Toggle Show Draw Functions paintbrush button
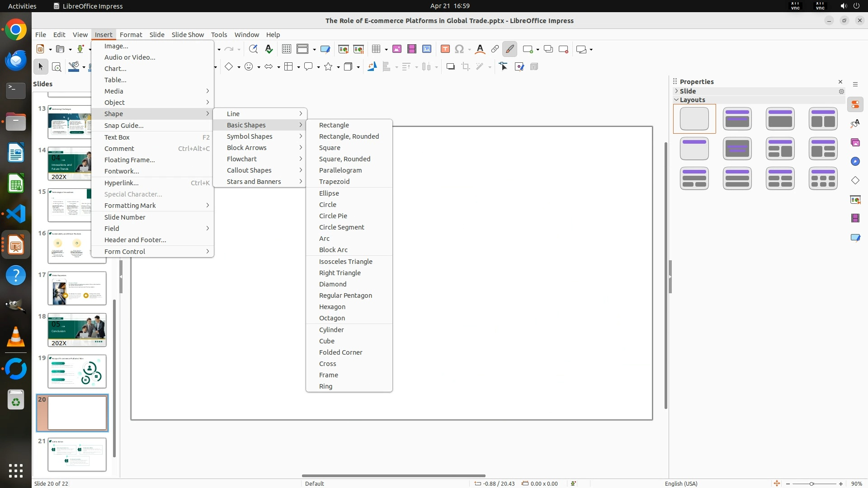This screenshot has width=868, height=488. click(509, 49)
